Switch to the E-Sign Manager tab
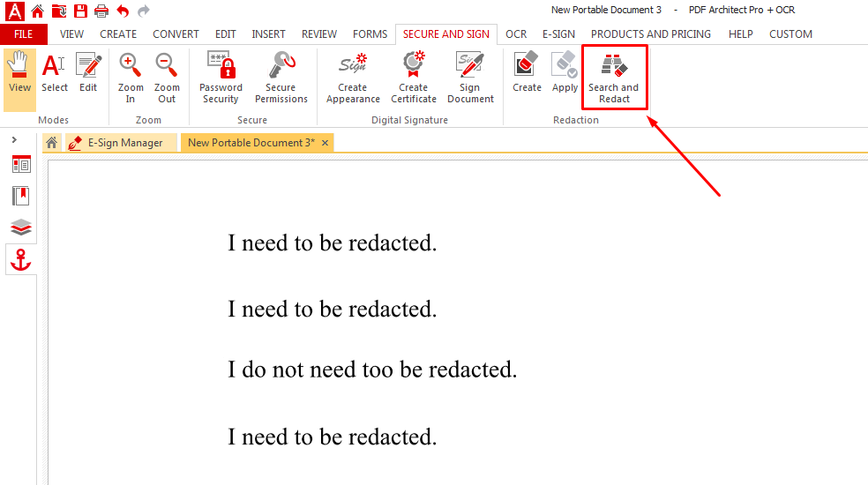 (121, 143)
